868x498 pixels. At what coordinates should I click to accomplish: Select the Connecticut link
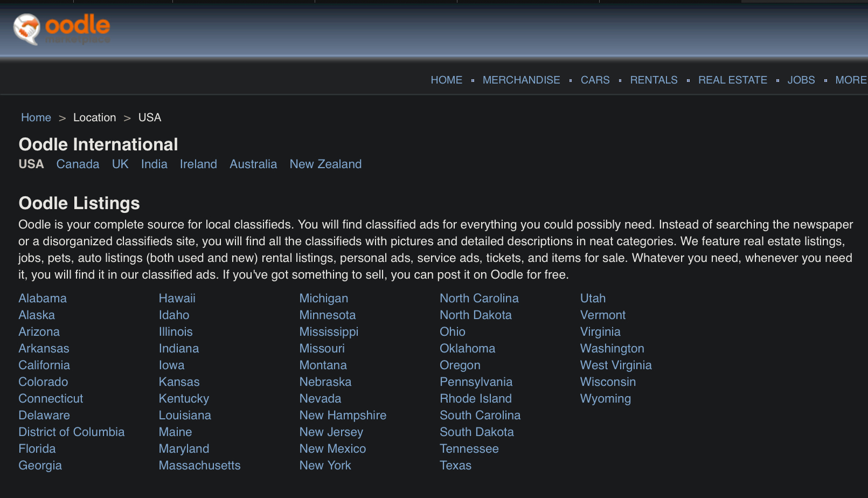[x=51, y=399]
